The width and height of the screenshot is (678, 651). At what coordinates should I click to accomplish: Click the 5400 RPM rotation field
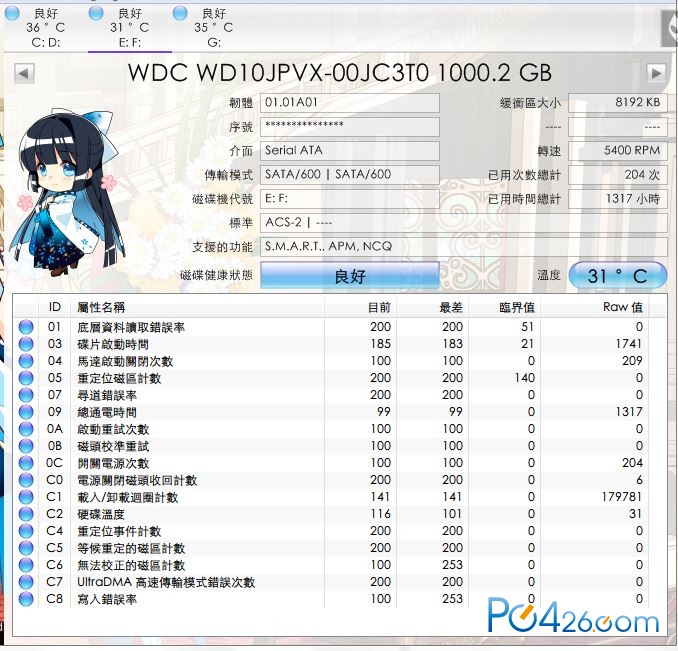point(617,151)
